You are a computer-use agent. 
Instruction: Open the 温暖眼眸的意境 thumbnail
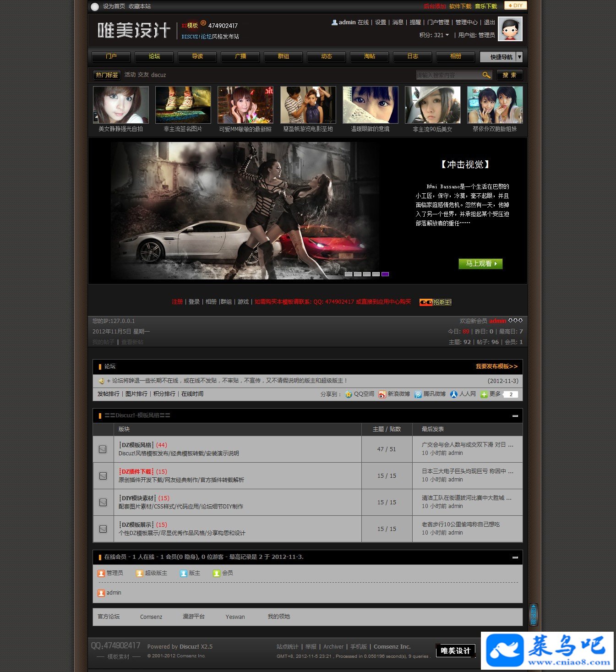(371, 105)
